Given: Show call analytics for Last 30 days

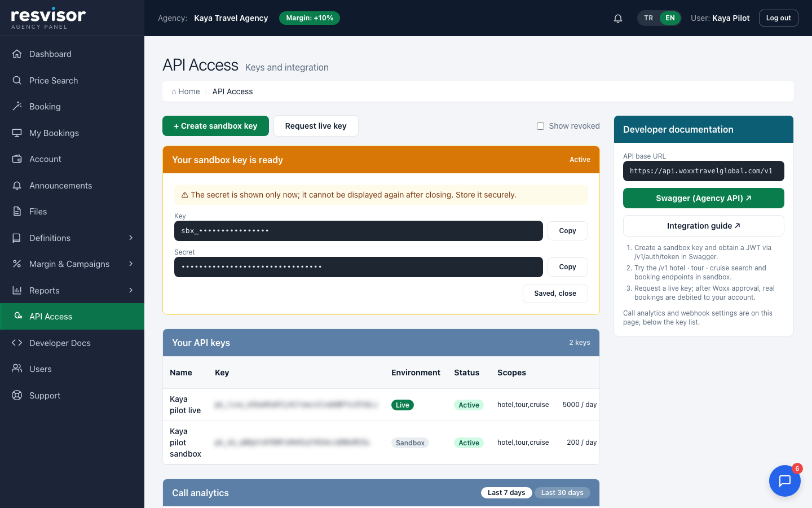Looking at the screenshot, I should (x=562, y=493).
